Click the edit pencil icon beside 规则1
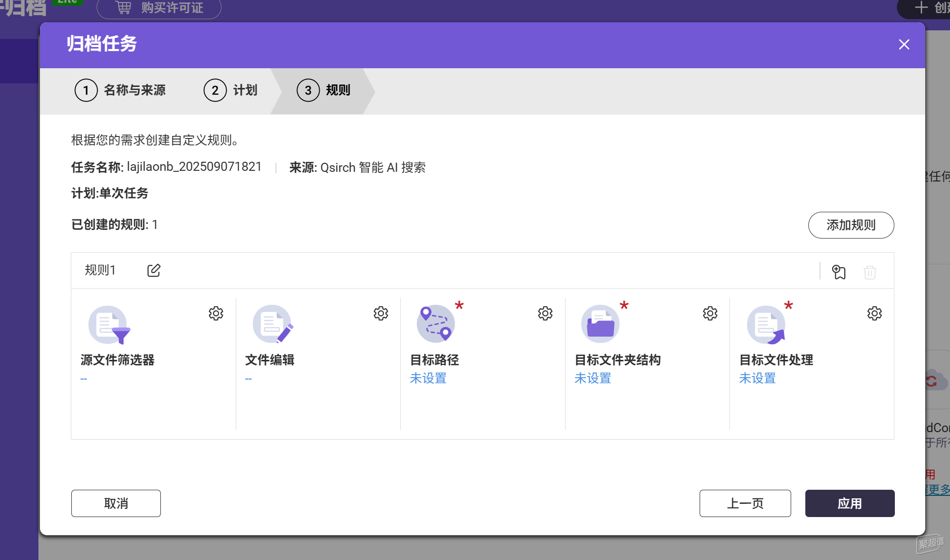The height and width of the screenshot is (560, 950). [x=154, y=270]
